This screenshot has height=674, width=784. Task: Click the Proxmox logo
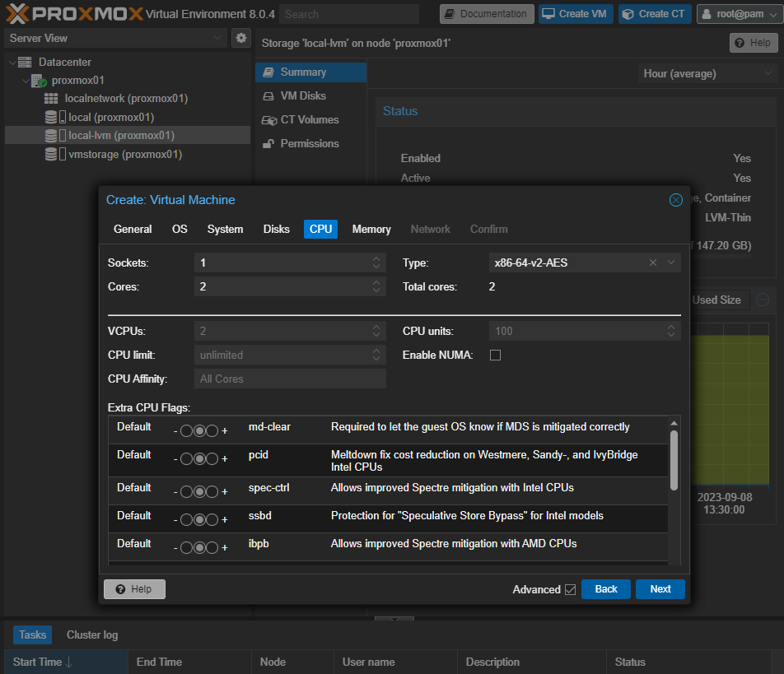(72, 14)
